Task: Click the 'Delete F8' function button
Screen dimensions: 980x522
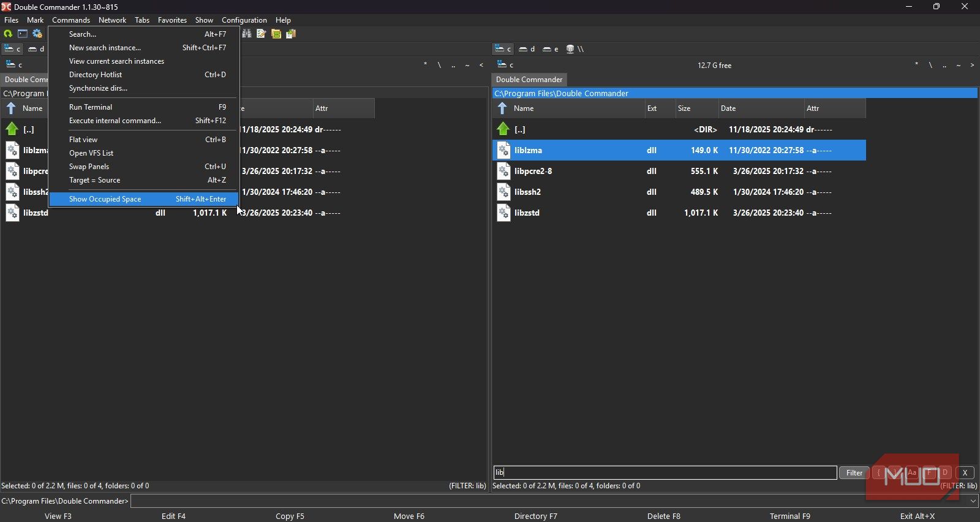Action: 664,516
